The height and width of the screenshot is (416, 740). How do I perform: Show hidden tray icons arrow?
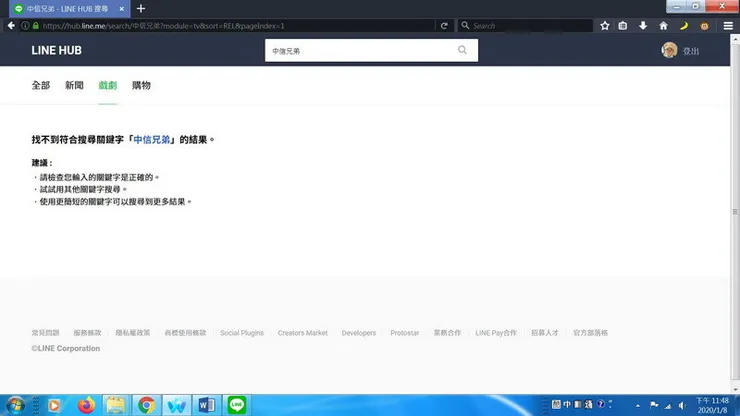(x=638, y=406)
